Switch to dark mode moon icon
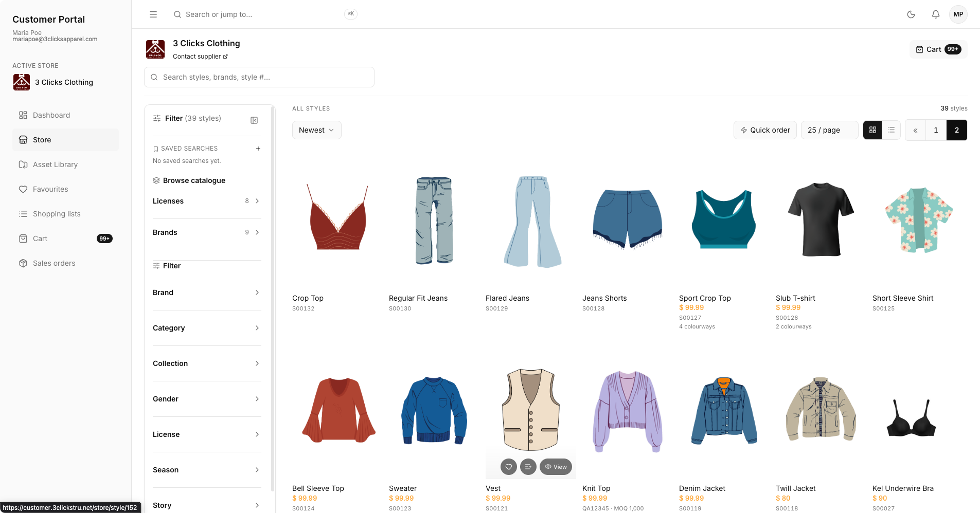Image resolution: width=980 pixels, height=513 pixels. (x=911, y=14)
